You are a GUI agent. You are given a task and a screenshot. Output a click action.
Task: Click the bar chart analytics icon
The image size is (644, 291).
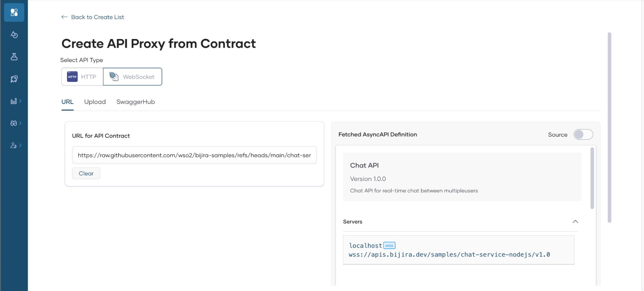point(14,101)
